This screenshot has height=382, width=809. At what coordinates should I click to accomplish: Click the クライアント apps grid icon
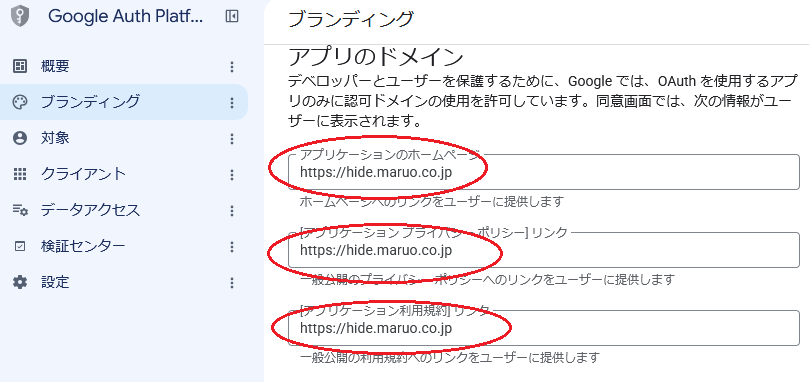(20, 174)
